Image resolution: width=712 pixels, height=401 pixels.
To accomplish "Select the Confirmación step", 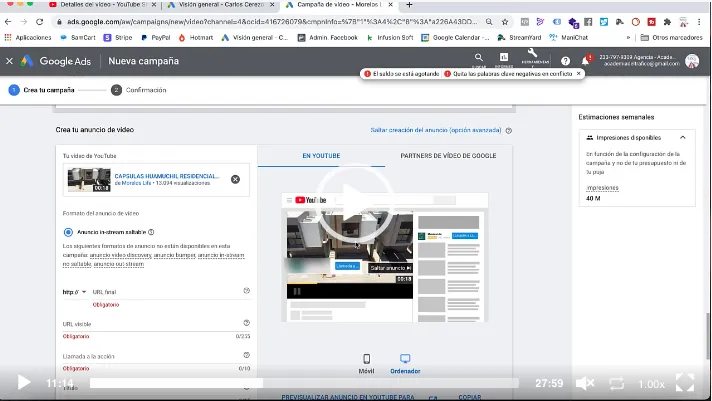I will click(139, 90).
